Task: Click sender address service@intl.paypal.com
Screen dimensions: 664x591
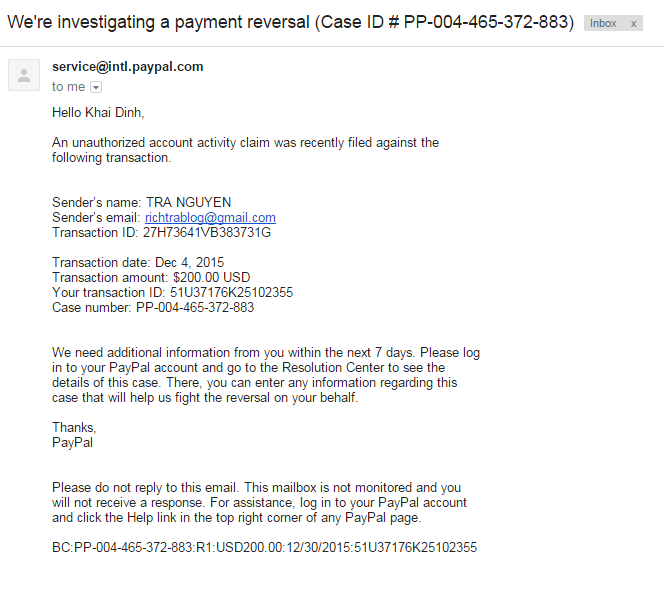Action: [x=128, y=67]
